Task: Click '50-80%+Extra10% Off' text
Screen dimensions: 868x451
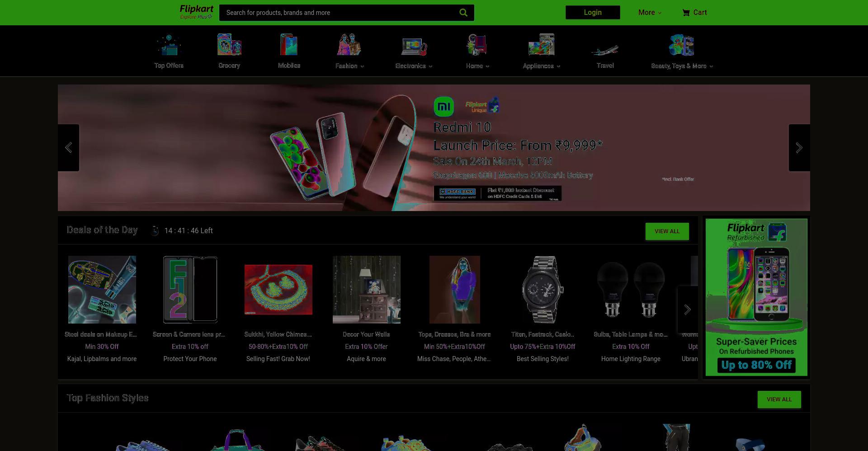Action: click(278, 347)
